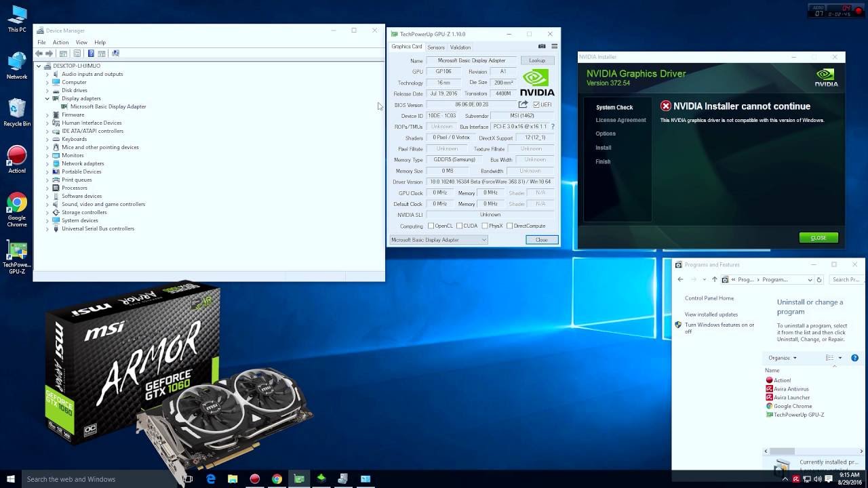Click the View installed updates link

click(x=711, y=314)
